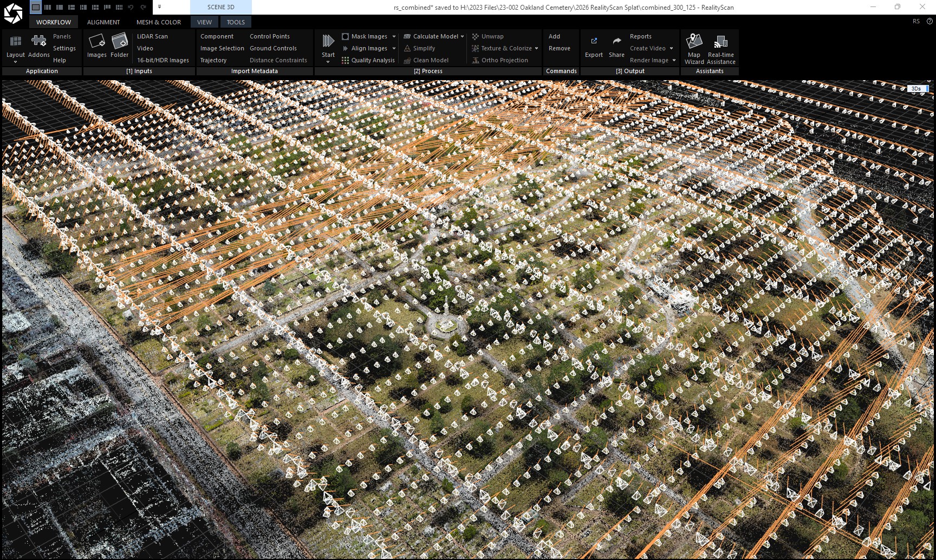Image resolution: width=936 pixels, height=560 pixels.
Task: Click the Panels button
Action: coord(62,36)
